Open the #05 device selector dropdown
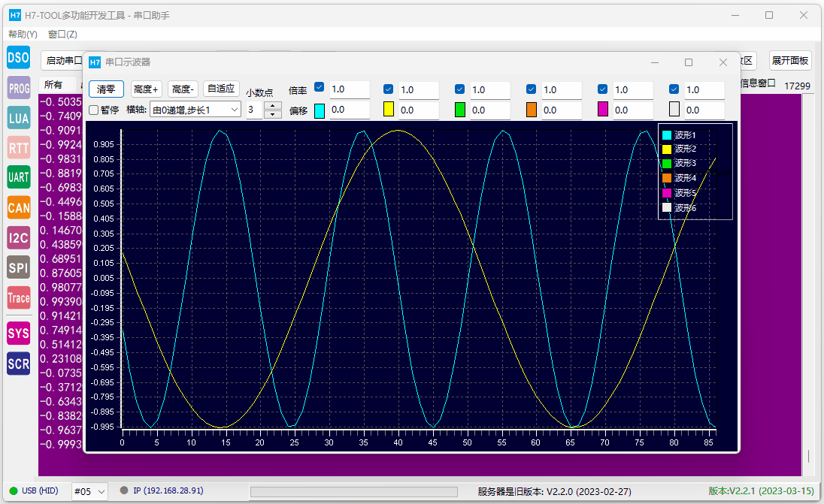 (x=89, y=491)
